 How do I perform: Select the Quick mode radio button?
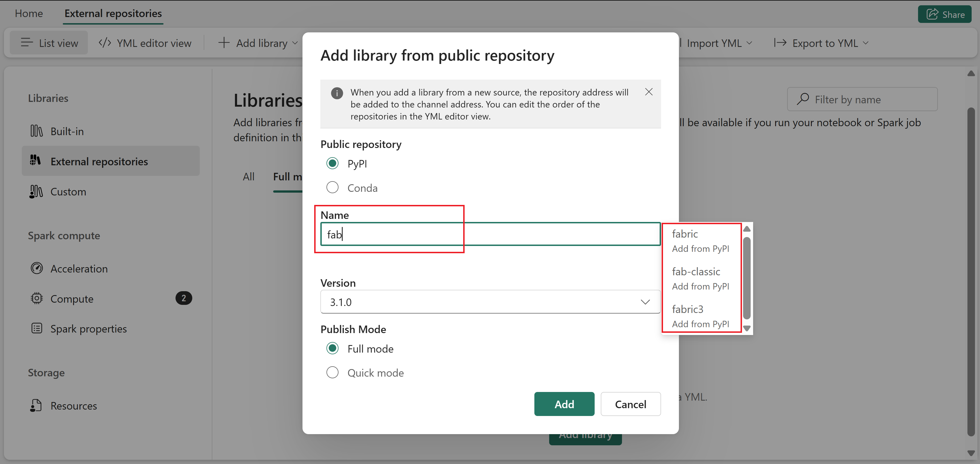point(332,372)
